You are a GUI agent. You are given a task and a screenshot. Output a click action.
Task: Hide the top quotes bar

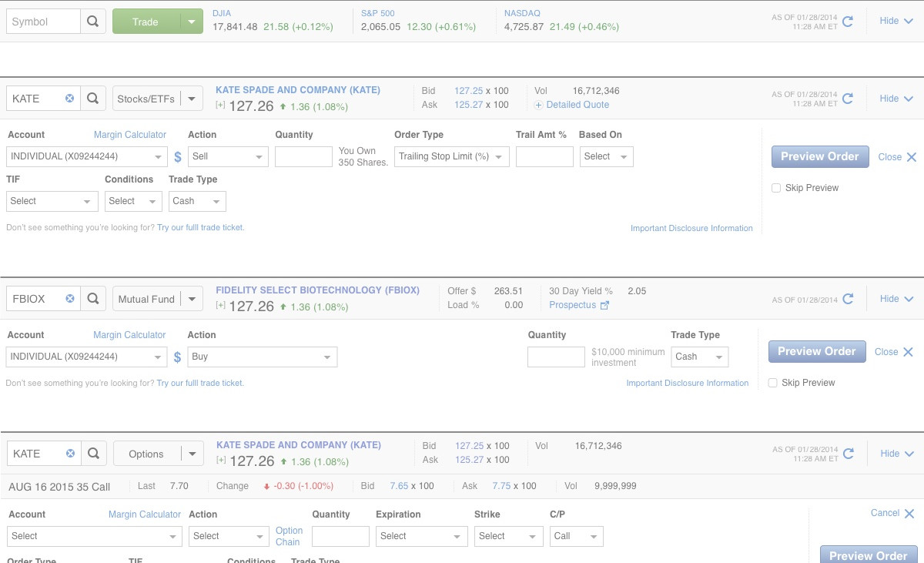click(x=896, y=21)
